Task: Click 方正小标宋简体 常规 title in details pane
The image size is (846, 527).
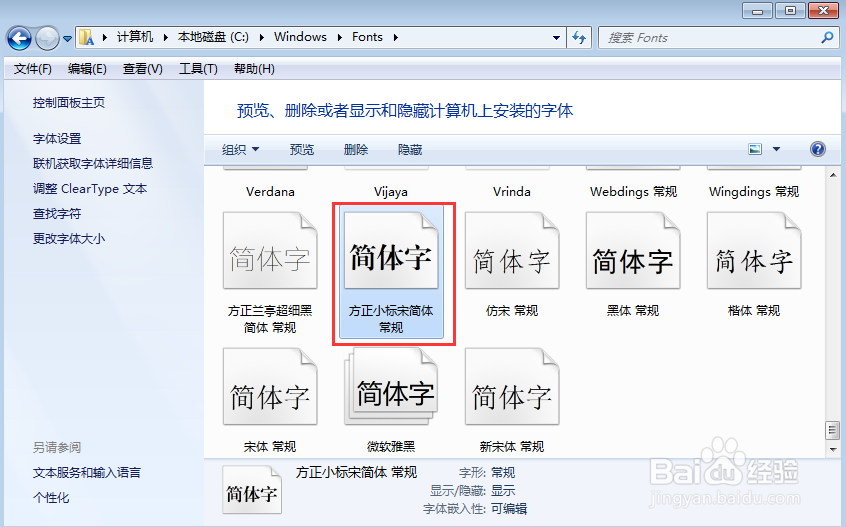Action: (x=356, y=473)
